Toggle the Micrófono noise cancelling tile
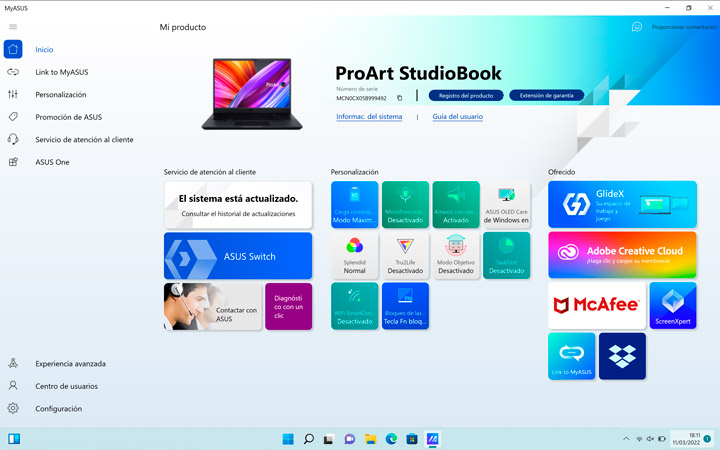The height and width of the screenshot is (450, 720). (405, 205)
